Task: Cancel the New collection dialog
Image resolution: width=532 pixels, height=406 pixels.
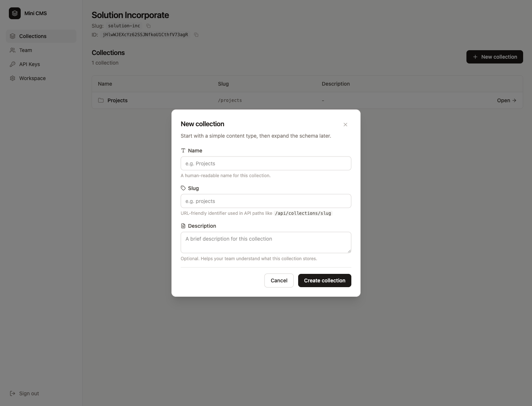Action: 279,281
